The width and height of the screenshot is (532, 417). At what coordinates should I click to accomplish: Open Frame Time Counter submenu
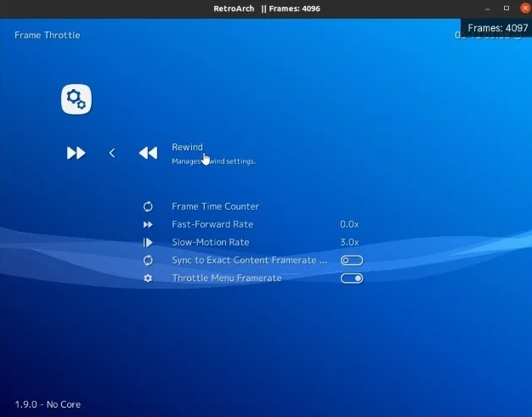point(216,206)
